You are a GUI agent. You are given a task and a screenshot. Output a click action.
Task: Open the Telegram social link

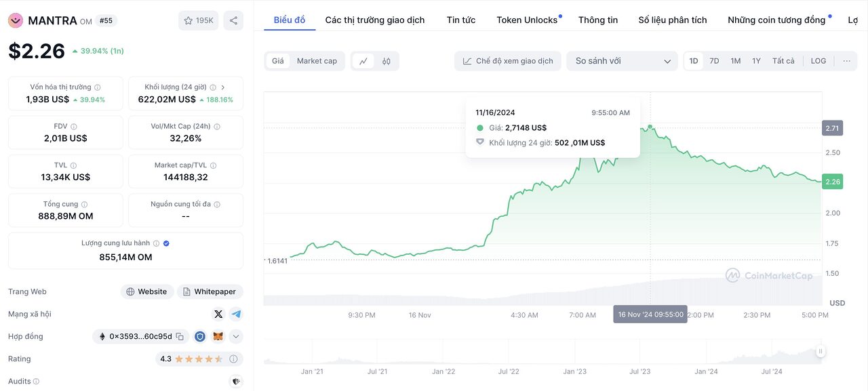point(235,314)
